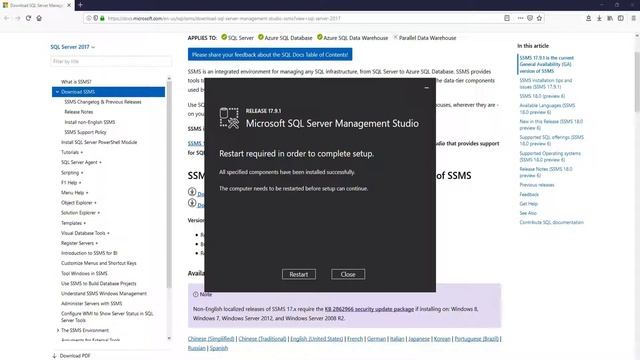Open Install non-English SSMS page
This screenshot has width=640, height=360.
coord(90,122)
